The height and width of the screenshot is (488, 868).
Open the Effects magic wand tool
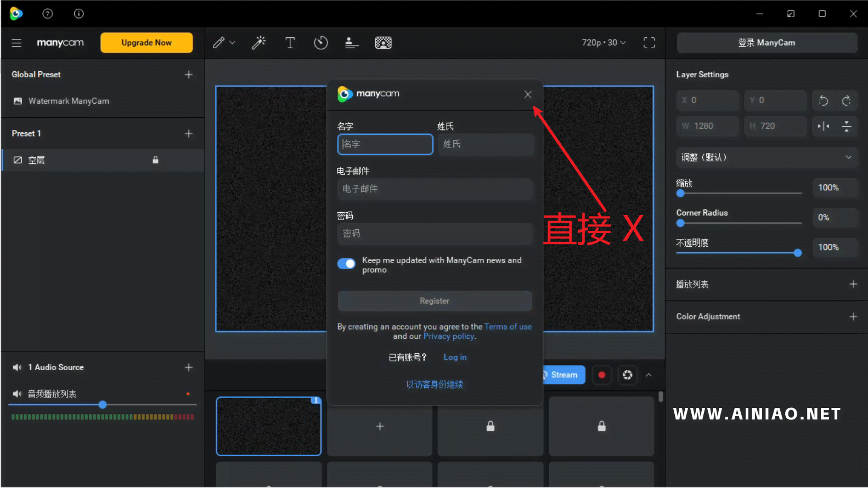click(258, 43)
